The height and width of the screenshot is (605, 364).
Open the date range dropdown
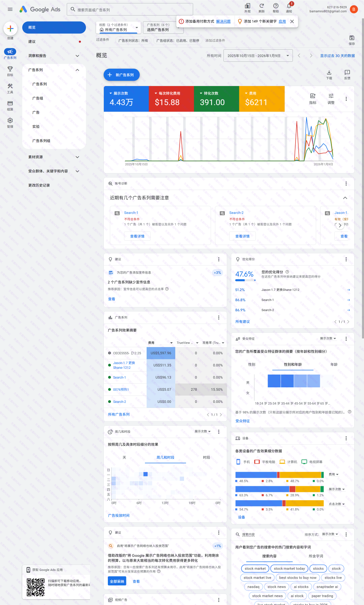pos(259,56)
